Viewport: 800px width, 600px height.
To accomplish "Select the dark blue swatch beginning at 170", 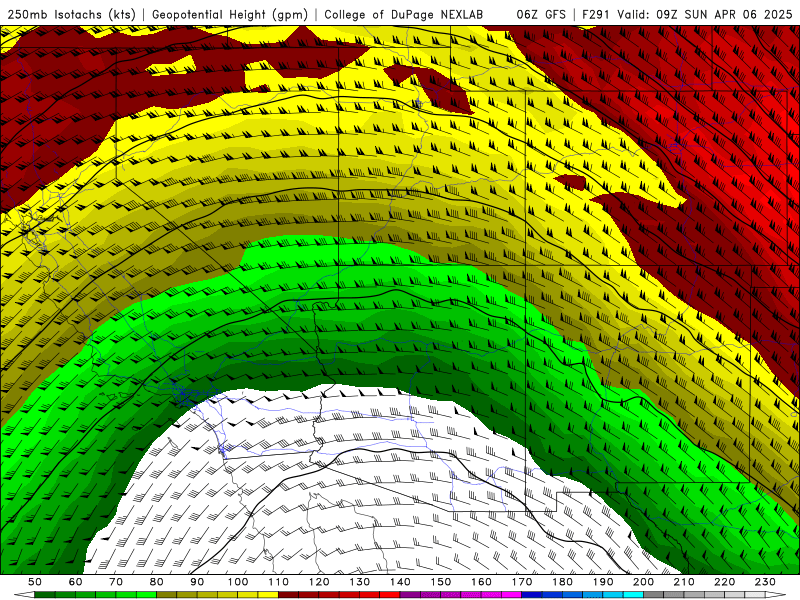I will pyautogui.click(x=532, y=595).
